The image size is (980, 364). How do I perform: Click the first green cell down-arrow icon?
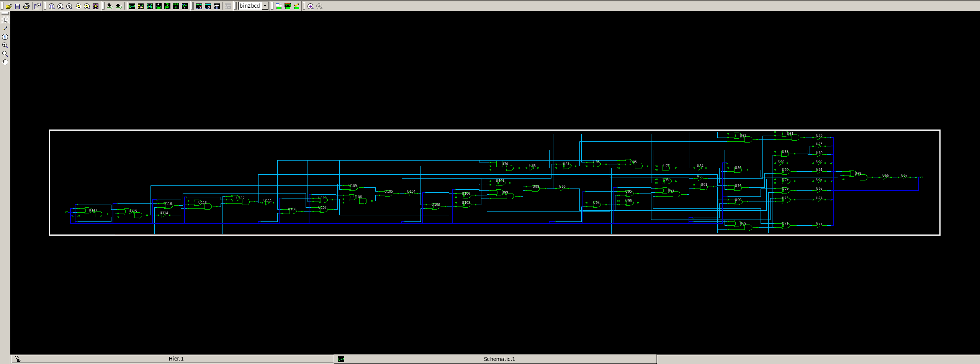tap(159, 6)
